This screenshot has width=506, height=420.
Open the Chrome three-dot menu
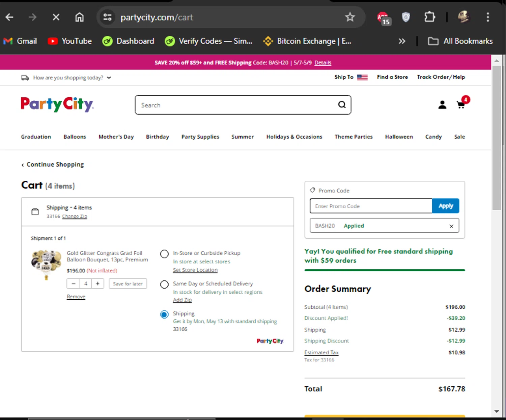coord(488,17)
